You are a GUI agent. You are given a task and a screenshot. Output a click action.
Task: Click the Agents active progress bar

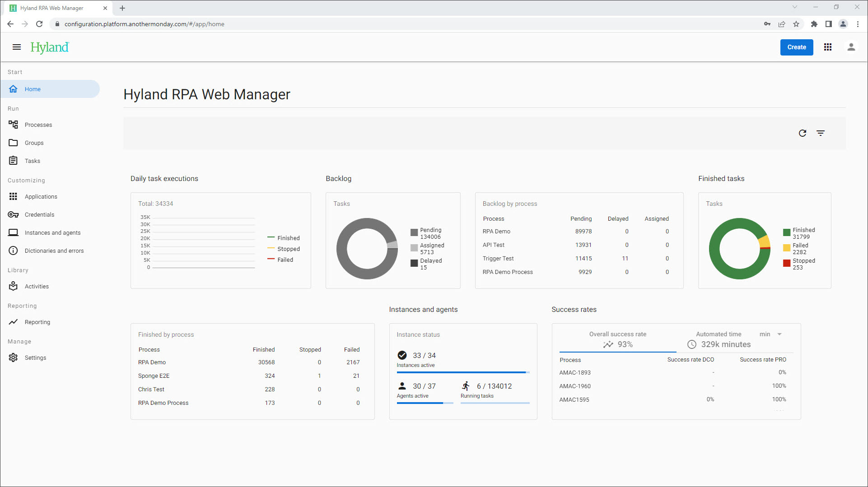[425, 403]
